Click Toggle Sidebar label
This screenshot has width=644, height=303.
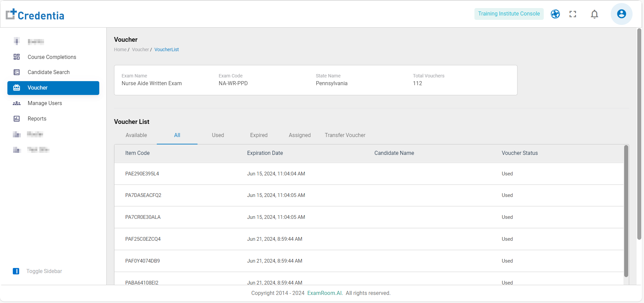[x=44, y=271]
